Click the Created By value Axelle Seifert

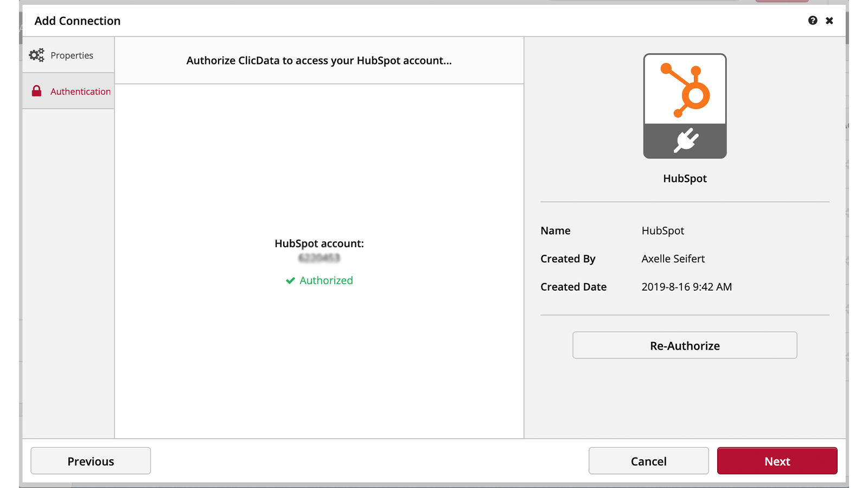(x=673, y=259)
